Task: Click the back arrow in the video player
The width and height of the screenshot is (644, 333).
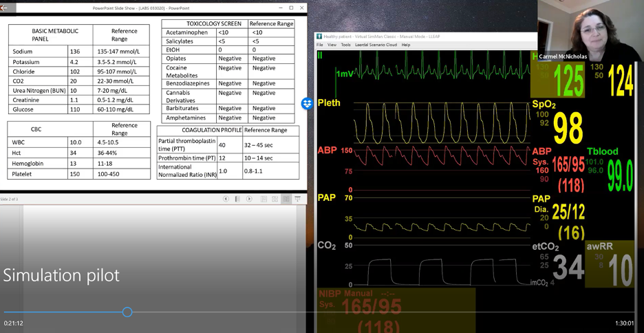Action: (4, 8)
